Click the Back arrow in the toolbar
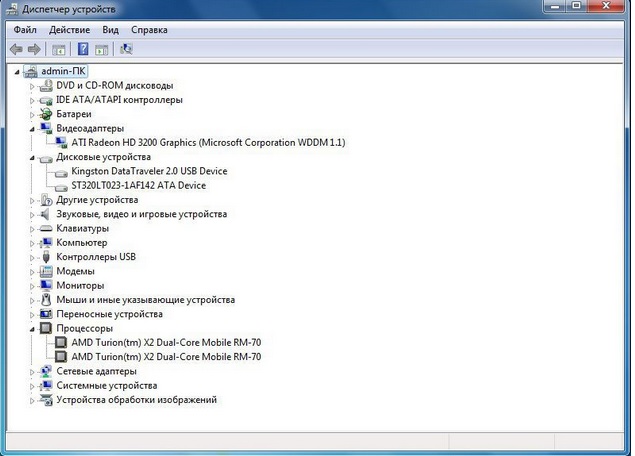This screenshot has width=635, height=456. (16, 48)
